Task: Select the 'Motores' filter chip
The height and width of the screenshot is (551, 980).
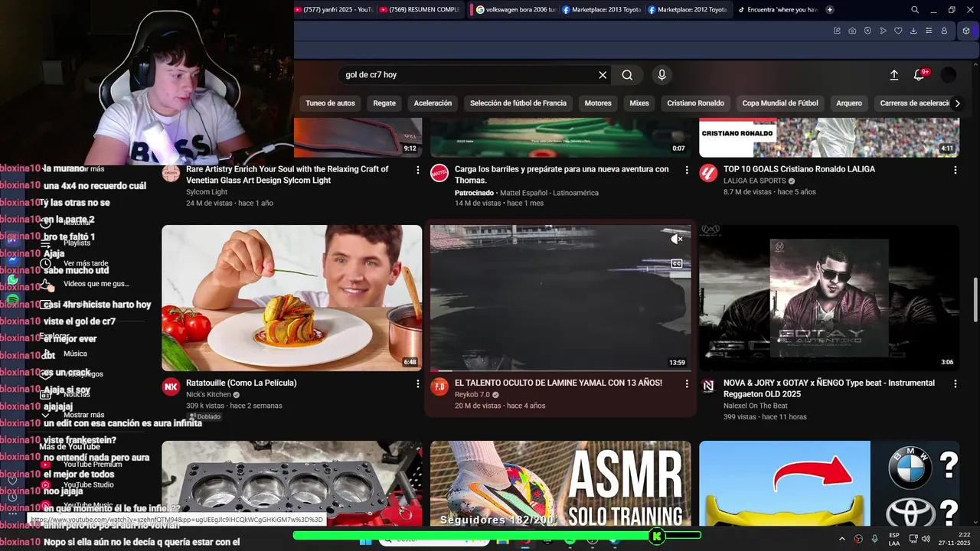Action: 598,103
